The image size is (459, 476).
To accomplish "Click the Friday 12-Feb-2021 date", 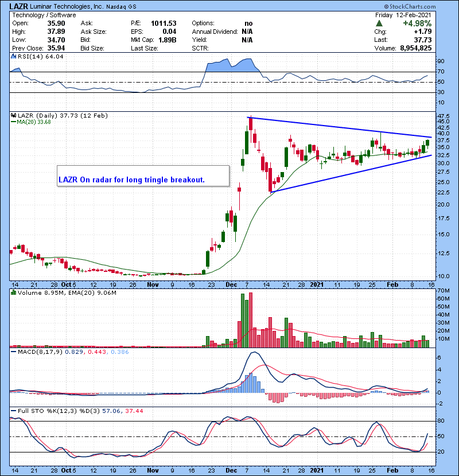I will pos(403,15).
